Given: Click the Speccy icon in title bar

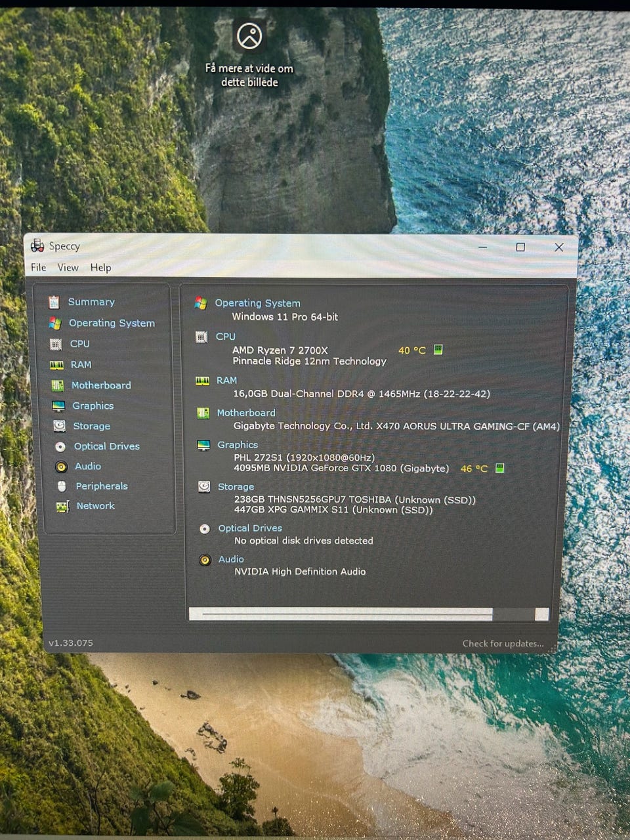Looking at the screenshot, I should tap(37, 246).
